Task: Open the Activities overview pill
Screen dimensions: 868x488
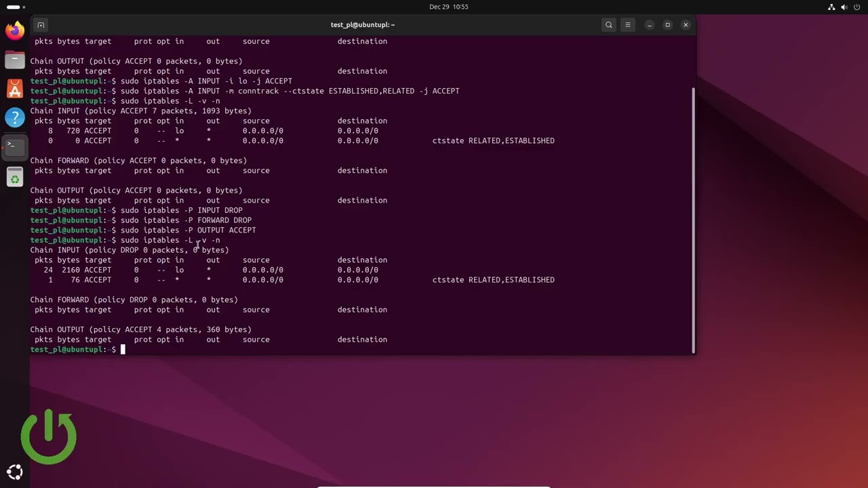Action: click(x=16, y=7)
